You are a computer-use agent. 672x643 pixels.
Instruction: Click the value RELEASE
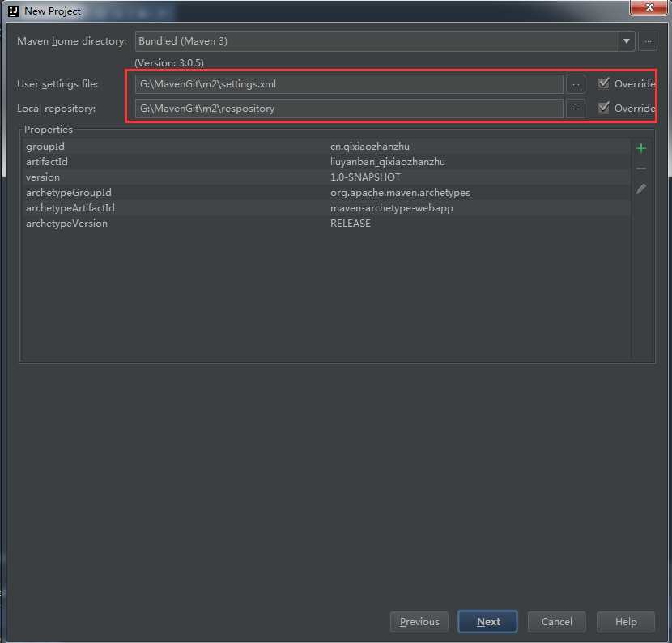tap(350, 224)
